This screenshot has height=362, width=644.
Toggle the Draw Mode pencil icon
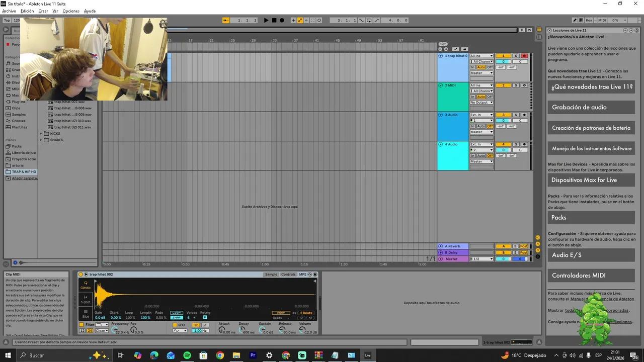575,20
